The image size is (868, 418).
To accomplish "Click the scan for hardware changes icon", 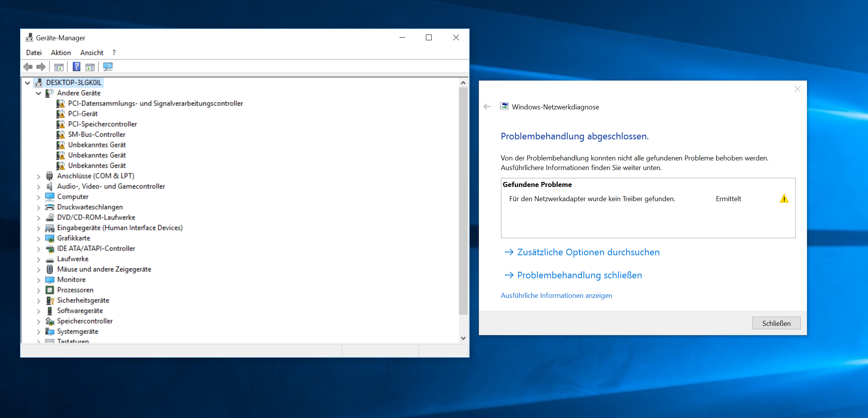I will point(108,67).
